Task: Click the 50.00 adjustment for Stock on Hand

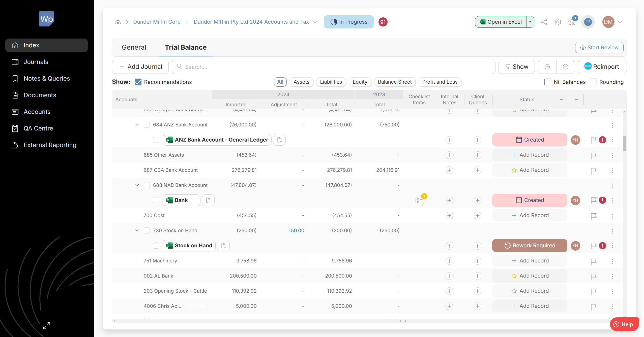Action: [x=298, y=230]
